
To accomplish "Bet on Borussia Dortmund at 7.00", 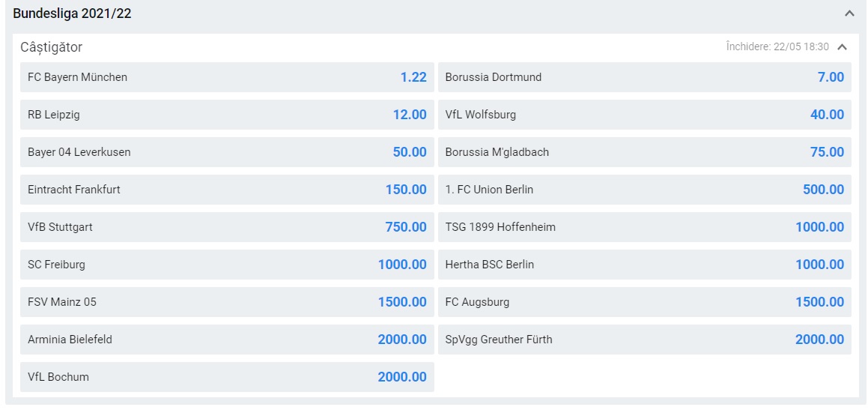I will 644,77.
